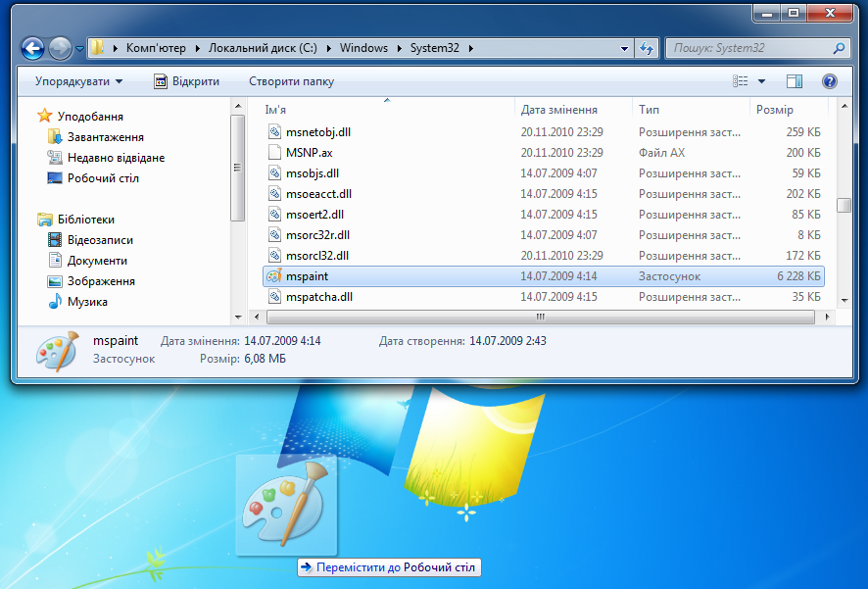Click the mspaint palette icon in list
Viewport: 868px width, 589px height.
point(274,276)
